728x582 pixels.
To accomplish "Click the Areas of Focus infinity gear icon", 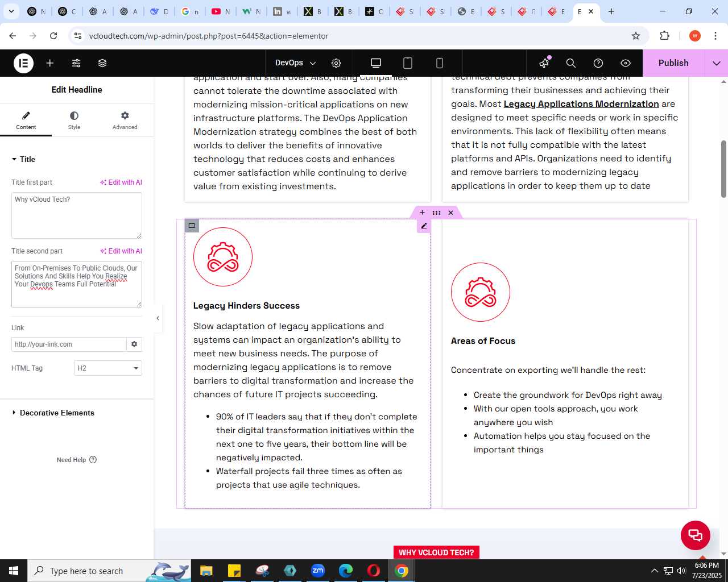I will point(481,292).
